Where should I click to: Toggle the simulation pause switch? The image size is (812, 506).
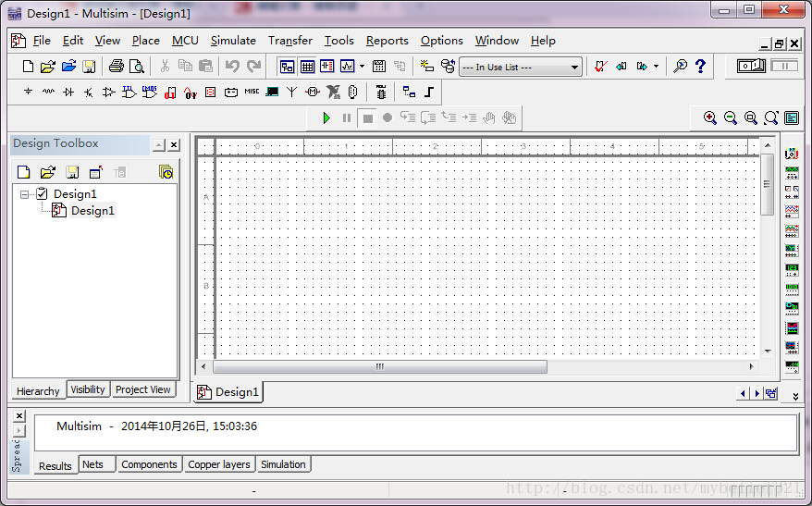pyautogui.click(x=784, y=66)
